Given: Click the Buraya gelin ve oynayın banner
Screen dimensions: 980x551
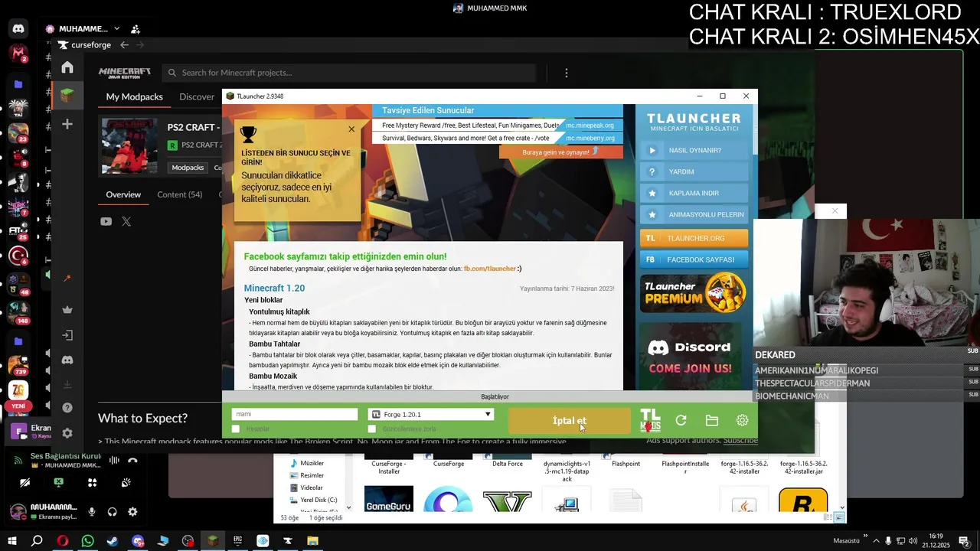Looking at the screenshot, I should pyautogui.click(x=560, y=152).
